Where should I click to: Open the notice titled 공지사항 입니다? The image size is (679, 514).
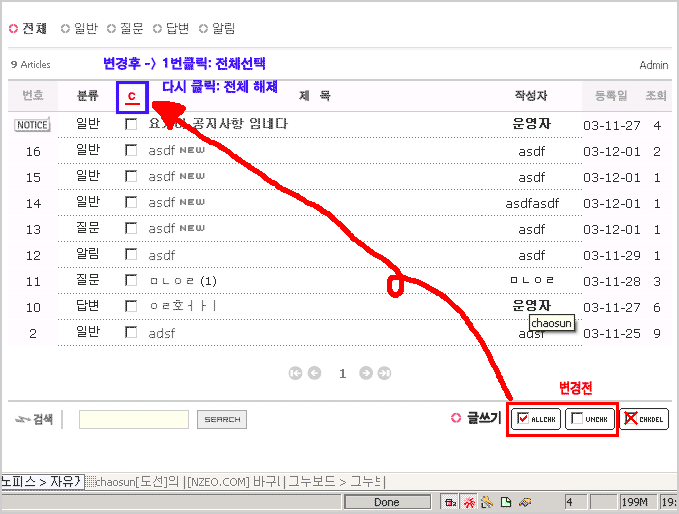218,124
